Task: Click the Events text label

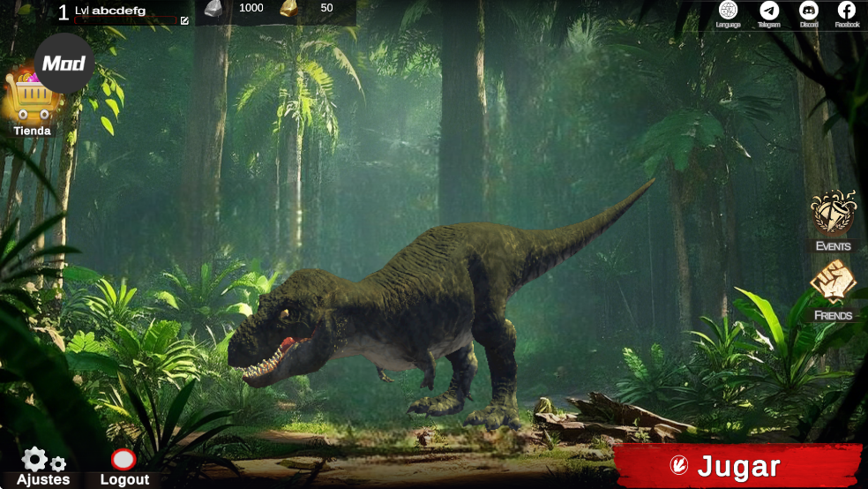Action: point(833,246)
